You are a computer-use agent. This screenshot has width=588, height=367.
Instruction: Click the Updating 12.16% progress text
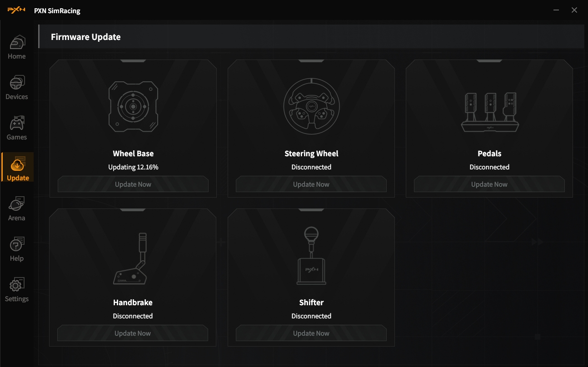[133, 167]
